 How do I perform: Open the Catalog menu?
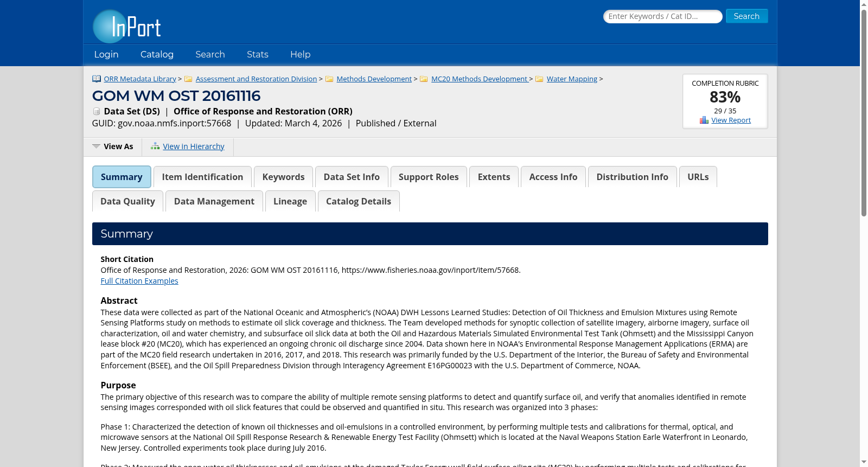coord(157,54)
